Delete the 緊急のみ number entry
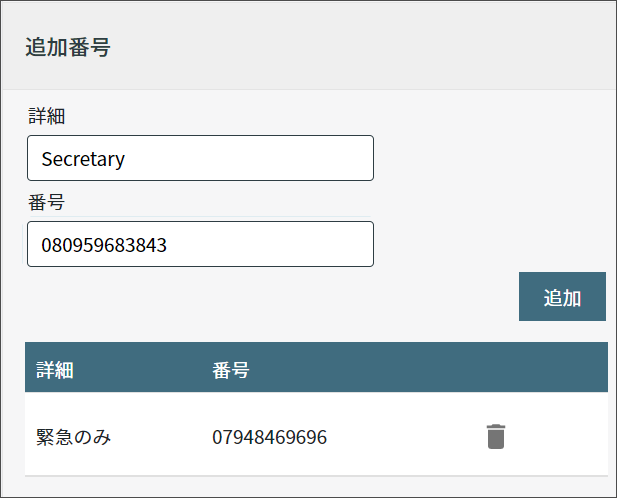The width and height of the screenshot is (617, 498). [495, 436]
